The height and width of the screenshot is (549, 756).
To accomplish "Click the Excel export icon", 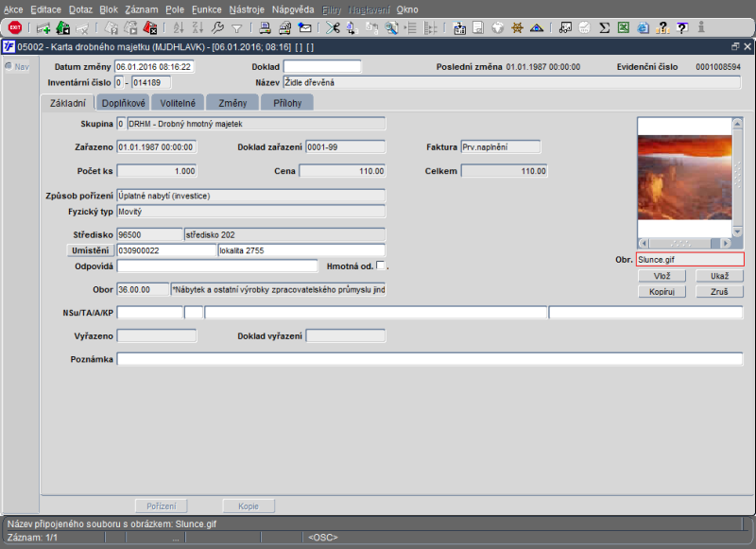I will tap(624, 28).
